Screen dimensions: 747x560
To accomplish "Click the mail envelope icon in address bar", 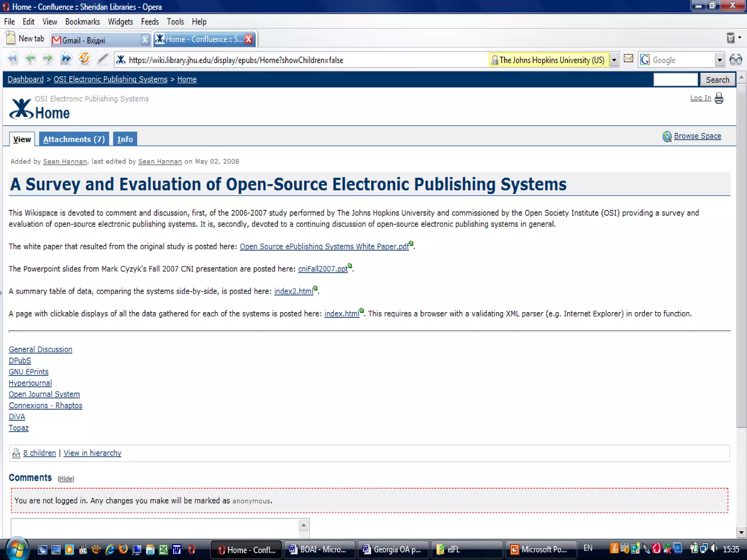I will tap(628, 59).
